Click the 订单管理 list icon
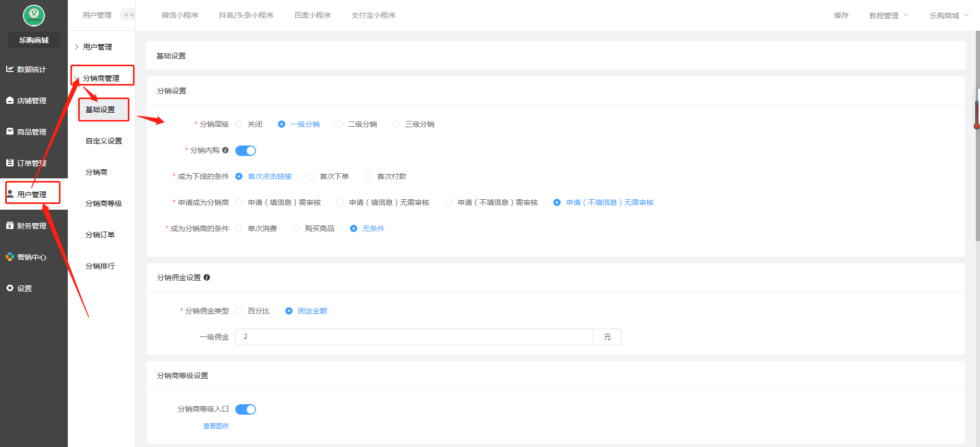Viewport: 980px width, 447px height. click(10, 163)
